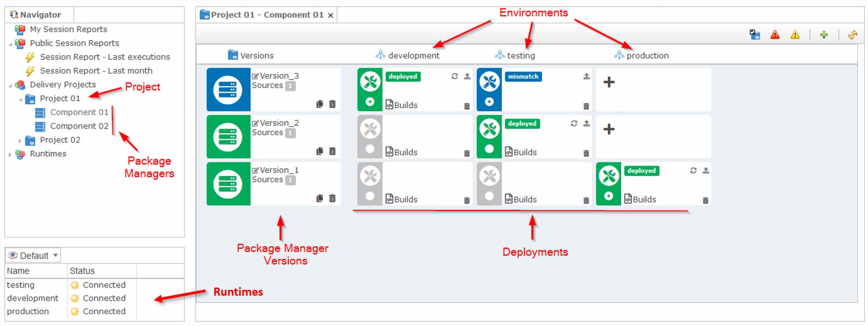Add Version_3 deployment to production with plus
The image size is (868, 326).
coord(609,82)
